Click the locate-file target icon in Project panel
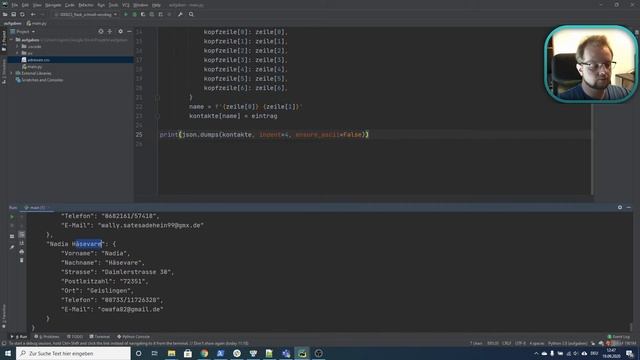 [101, 31]
